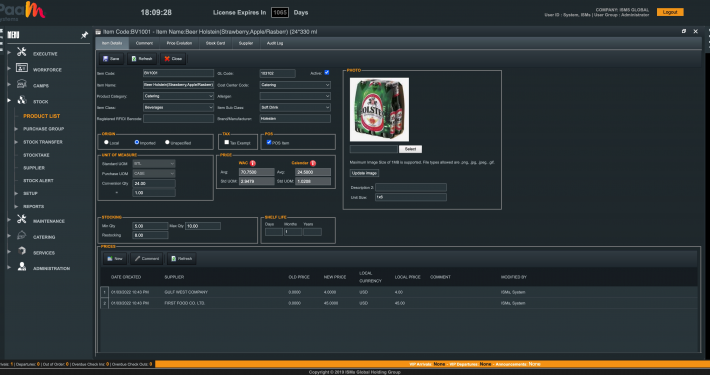Click the WAC price info icon
710x375 pixels.
(253, 163)
